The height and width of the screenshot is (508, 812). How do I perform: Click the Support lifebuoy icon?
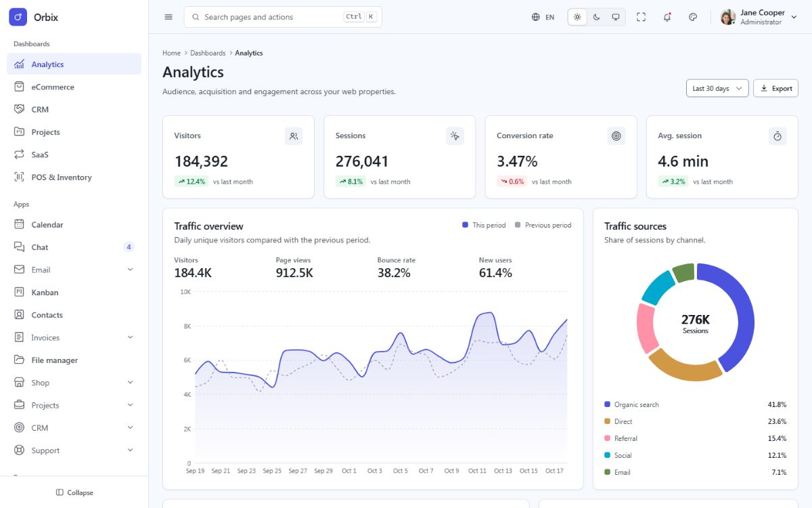click(19, 450)
